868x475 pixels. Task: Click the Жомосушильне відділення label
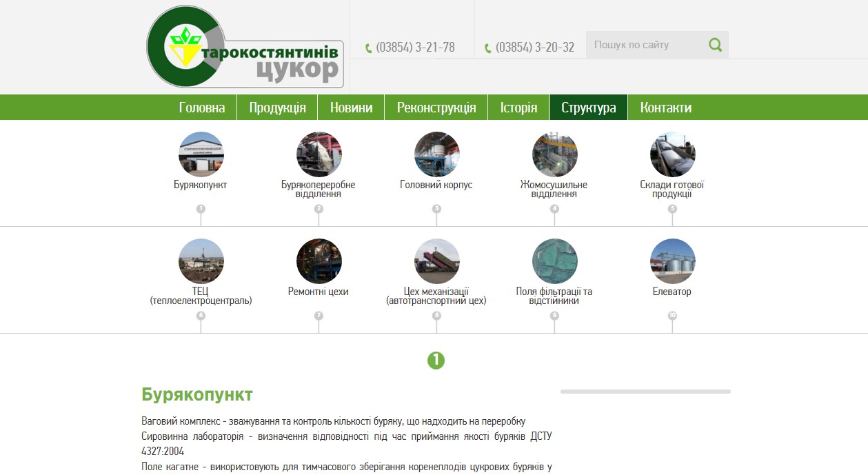coord(554,189)
